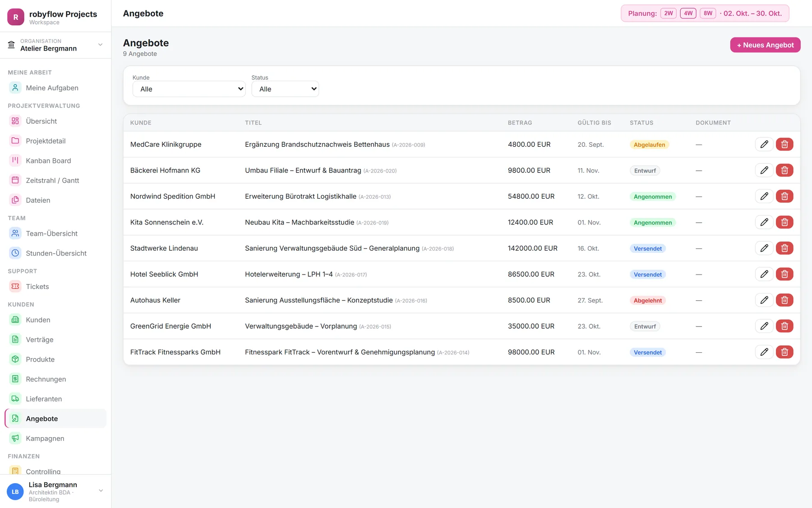Open the Team-Übersicht link
The width and height of the screenshot is (812, 508).
55,233
